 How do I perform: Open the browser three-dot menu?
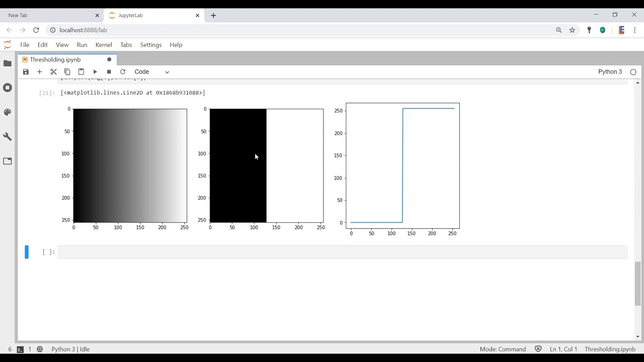point(635,30)
